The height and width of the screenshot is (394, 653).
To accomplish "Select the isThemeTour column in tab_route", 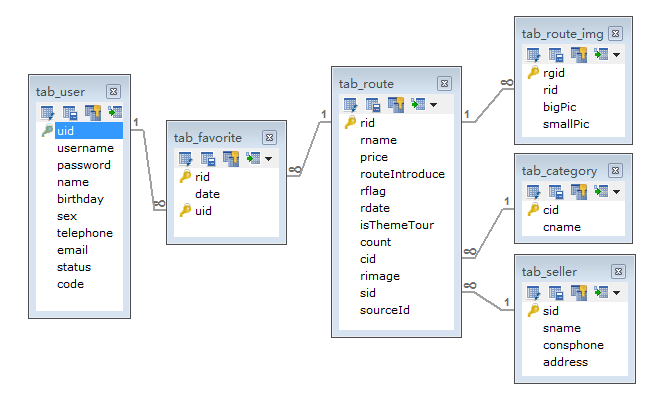I will (x=397, y=225).
